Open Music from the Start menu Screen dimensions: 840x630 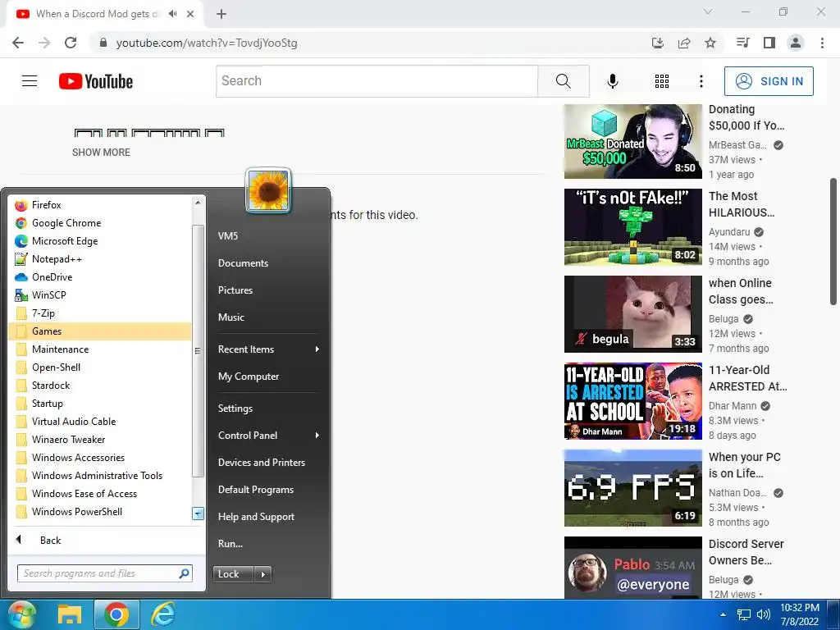point(268,317)
